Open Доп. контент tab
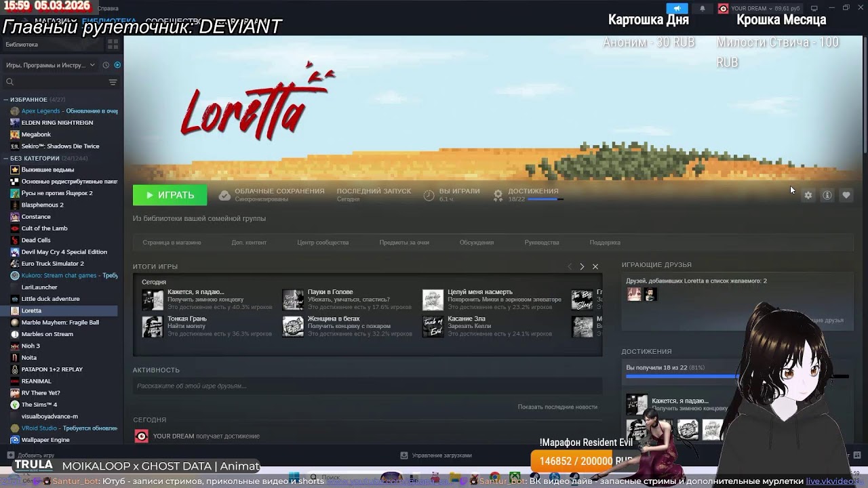868x488 pixels. [x=249, y=243]
